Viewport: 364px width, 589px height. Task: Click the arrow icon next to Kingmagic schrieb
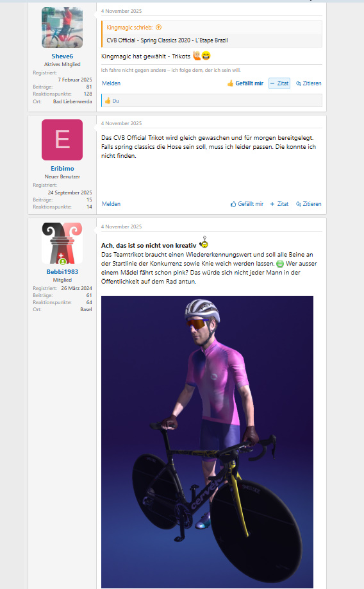point(158,28)
